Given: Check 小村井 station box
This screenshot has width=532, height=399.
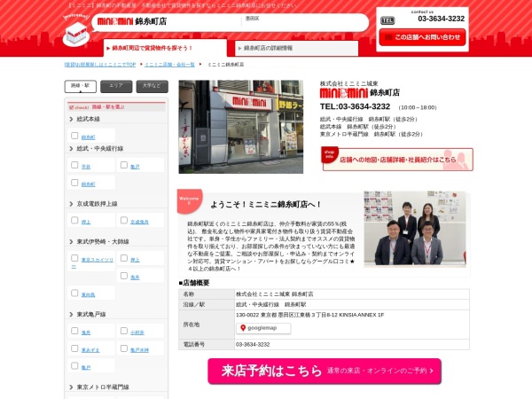Looking at the screenshot, I should [124, 331].
